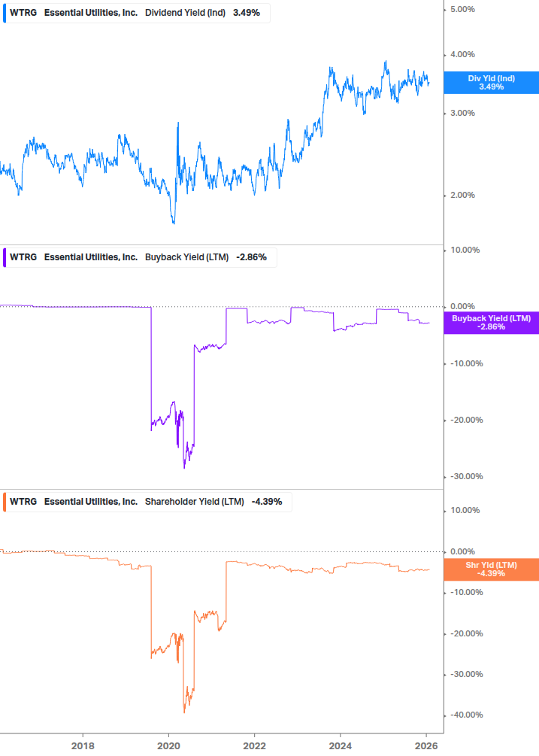The width and height of the screenshot is (539, 756).
Task: Click the purple color bar of Buyback Yield legend
Action: click(5, 257)
